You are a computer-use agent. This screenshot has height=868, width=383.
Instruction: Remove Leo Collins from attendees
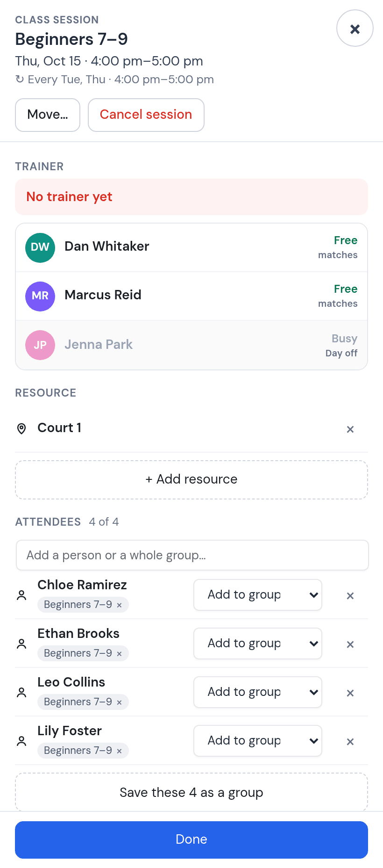tap(350, 693)
